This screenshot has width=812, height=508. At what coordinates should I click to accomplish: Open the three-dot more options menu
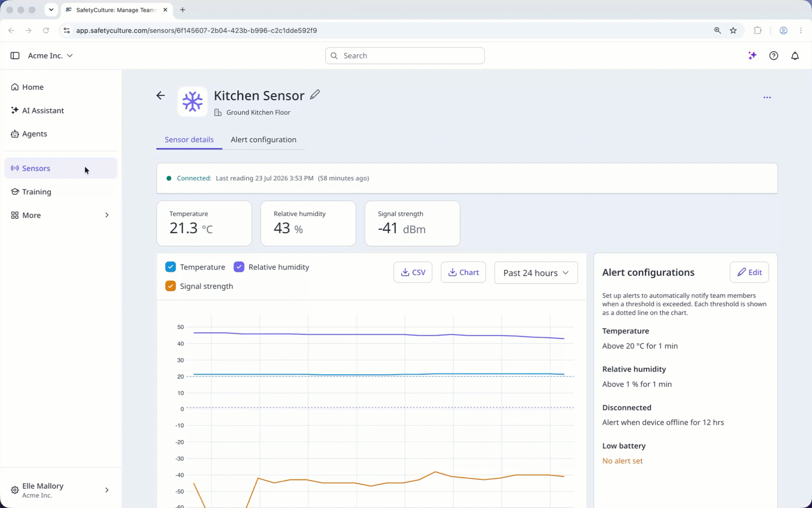click(767, 97)
